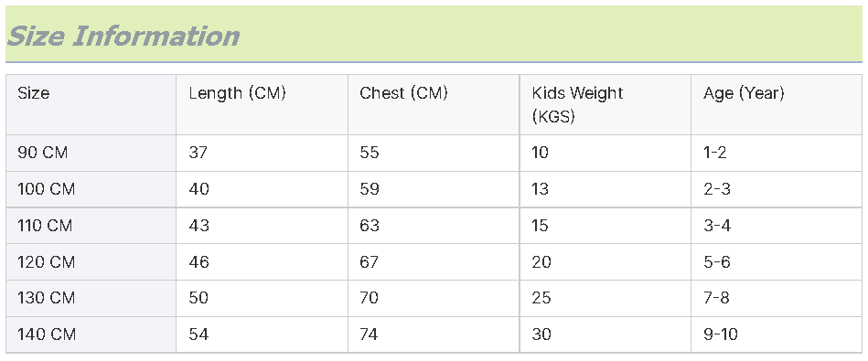
Task: Select the chest value 59
Action: point(370,189)
